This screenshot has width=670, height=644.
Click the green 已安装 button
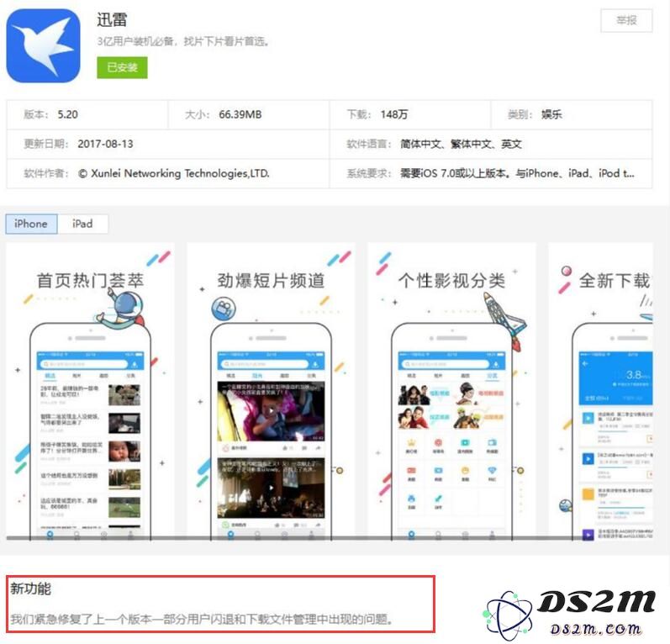point(122,67)
